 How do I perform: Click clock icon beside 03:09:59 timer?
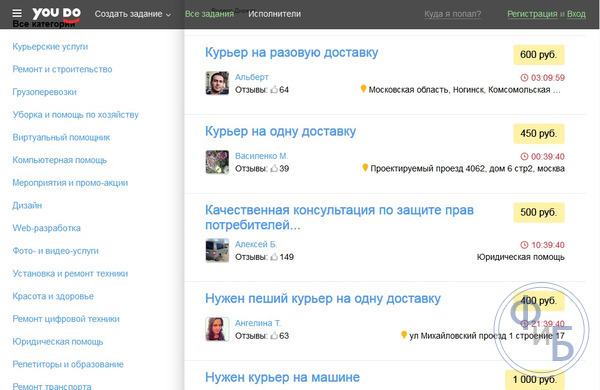pos(524,78)
